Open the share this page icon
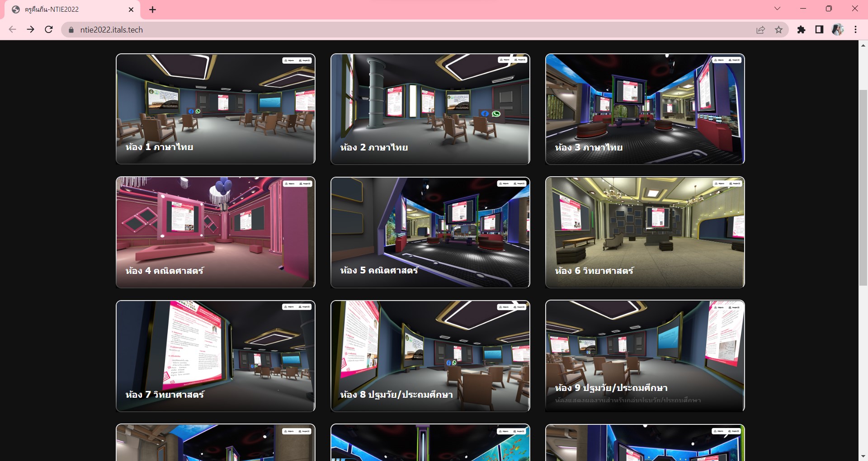 pos(760,30)
